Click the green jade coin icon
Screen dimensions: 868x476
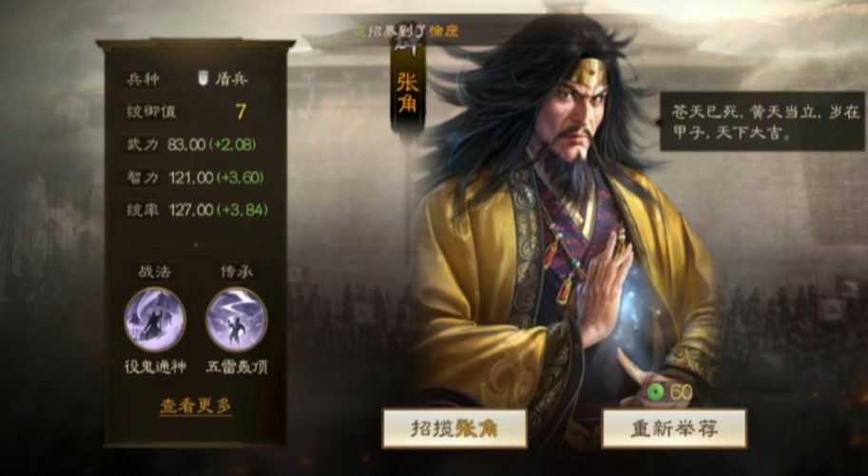[656, 392]
